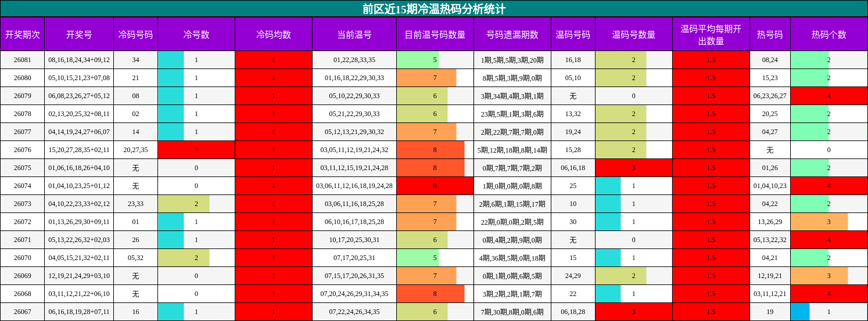Screen dimensions: 868x321
Task: Click draw result 01,04,10,23,25+01,12
Action: [79, 186]
